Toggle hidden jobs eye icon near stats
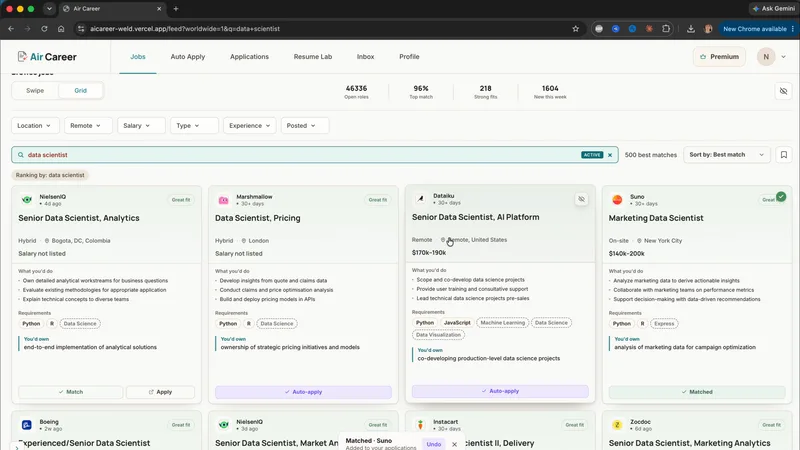Screen dimensions: 800x450 pyautogui.click(x=783, y=91)
